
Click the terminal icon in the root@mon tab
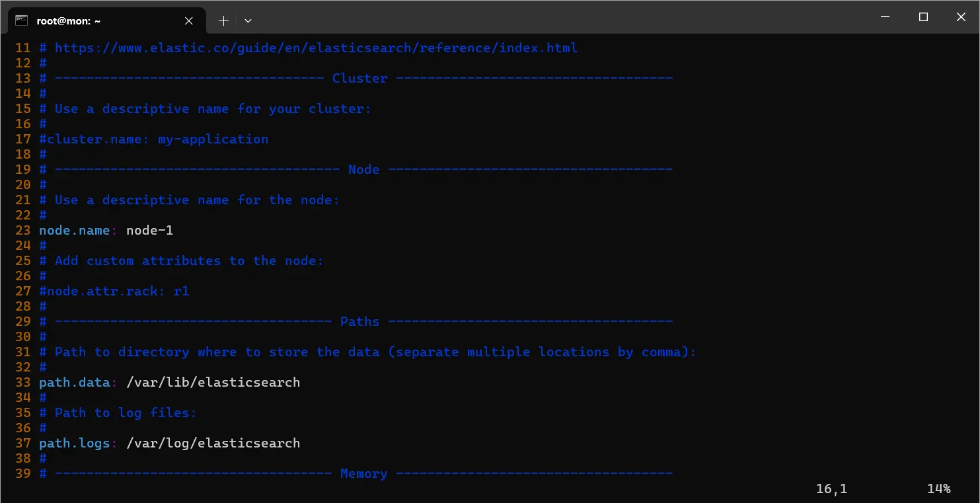[x=21, y=20]
